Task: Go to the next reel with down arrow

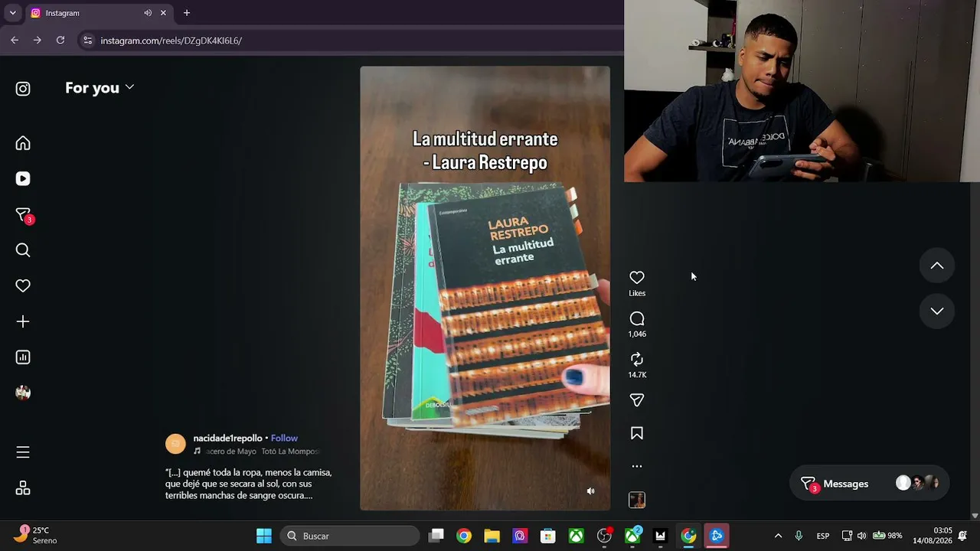Action: click(937, 311)
